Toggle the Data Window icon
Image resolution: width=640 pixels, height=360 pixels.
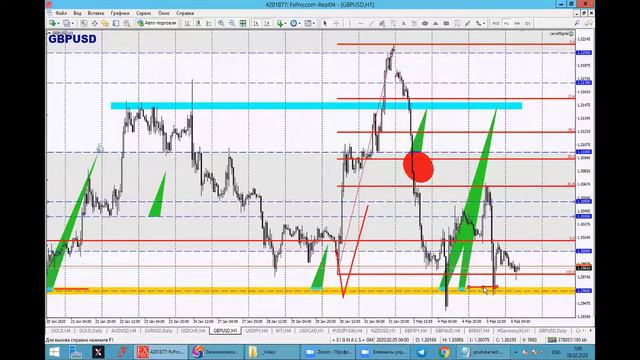tap(95, 23)
